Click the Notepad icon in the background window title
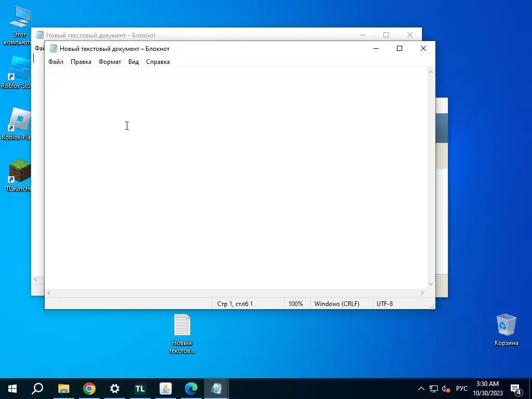Image resolution: width=532 pixels, height=399 pixels. pos(39,35)
